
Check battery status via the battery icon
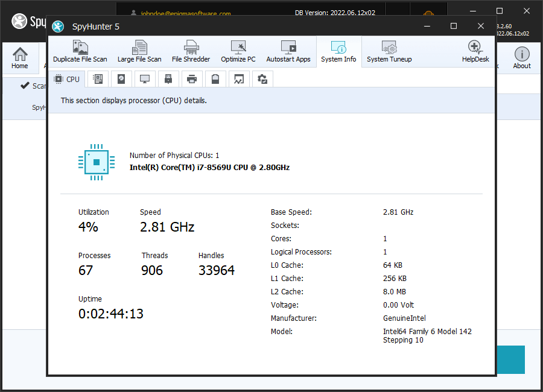[215, 78]
